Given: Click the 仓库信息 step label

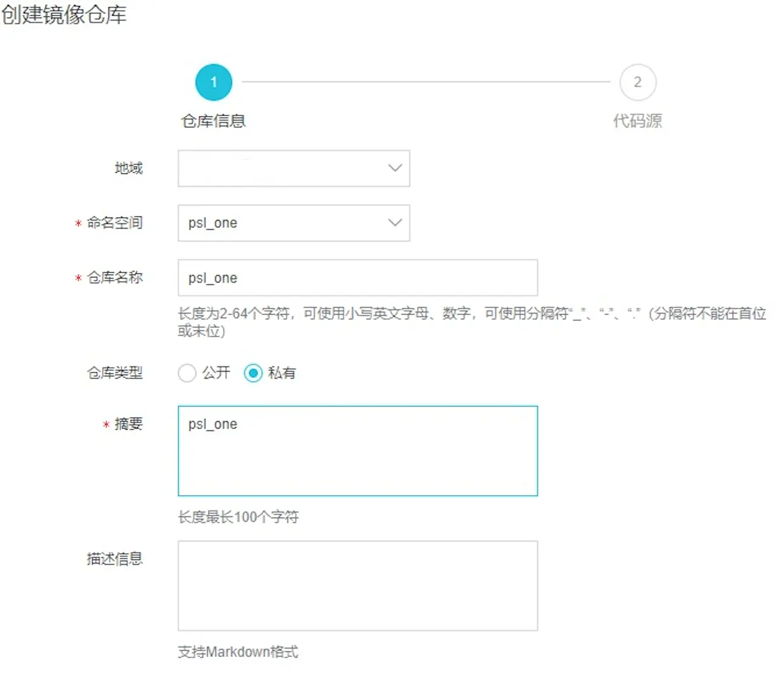Looking at the screenshot, I should pyautogui.click(x=213, y=121).
